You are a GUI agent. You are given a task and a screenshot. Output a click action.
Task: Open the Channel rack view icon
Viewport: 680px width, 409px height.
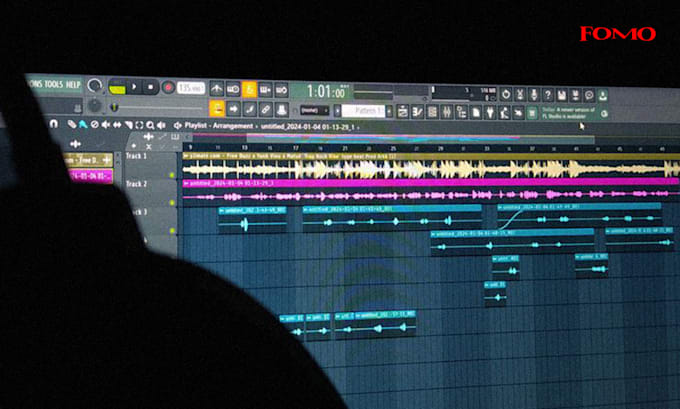tap(432, 112)
